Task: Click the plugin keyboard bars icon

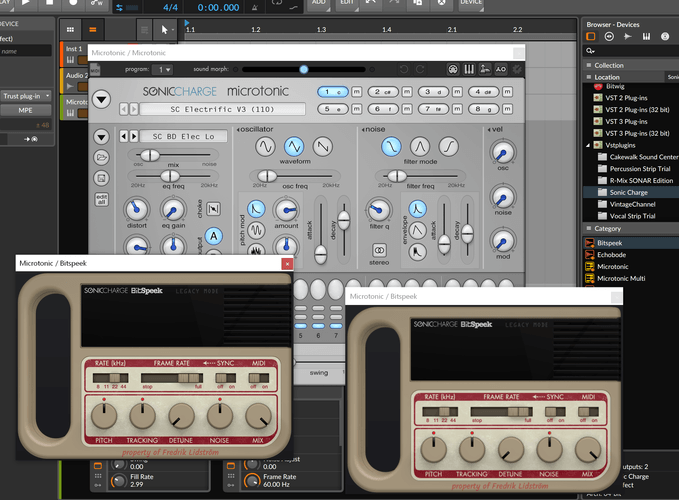Action: tap(469, 69)
